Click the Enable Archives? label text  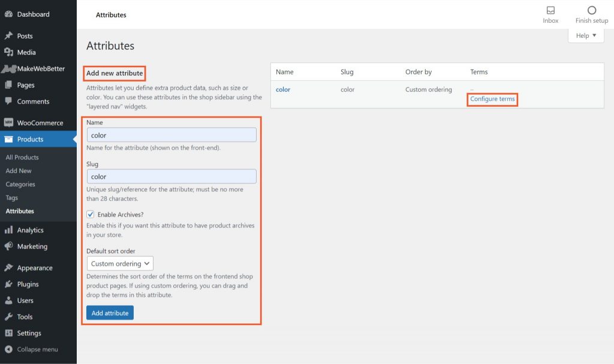tap(121, 214)
